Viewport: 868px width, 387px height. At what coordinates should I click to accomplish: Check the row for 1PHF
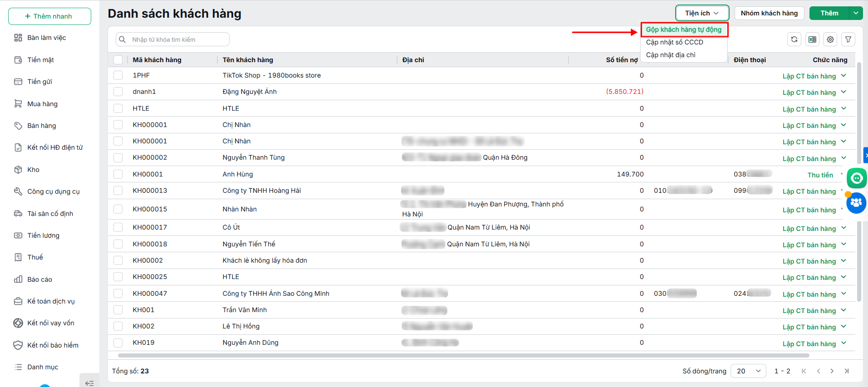coord(118,75)
